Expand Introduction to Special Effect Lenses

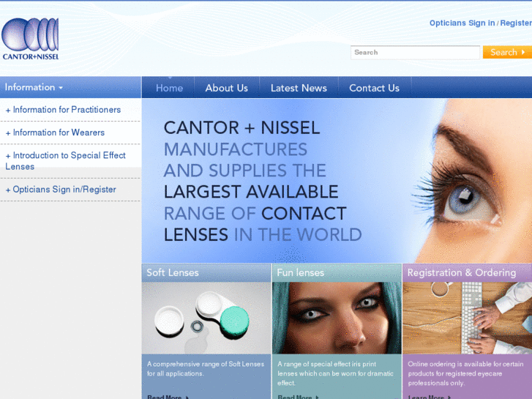click(x=65, y=161)
